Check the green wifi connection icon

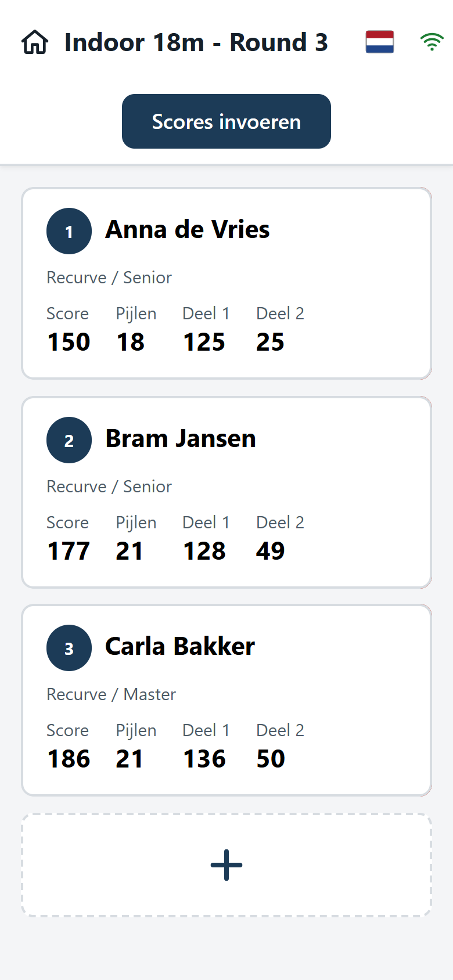coord(432,42)
